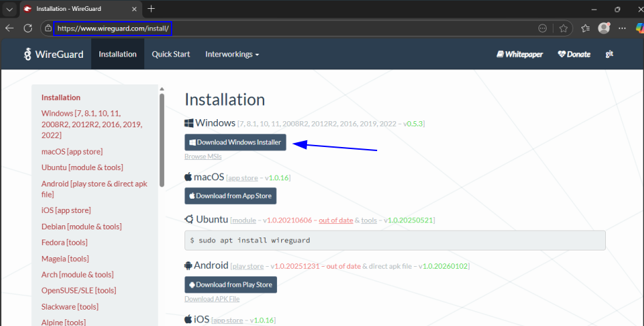Screen dimensions: 644x326
Task: Jump to Ubuntu [module & tools] in sidebar
Action: coord(82,167)
